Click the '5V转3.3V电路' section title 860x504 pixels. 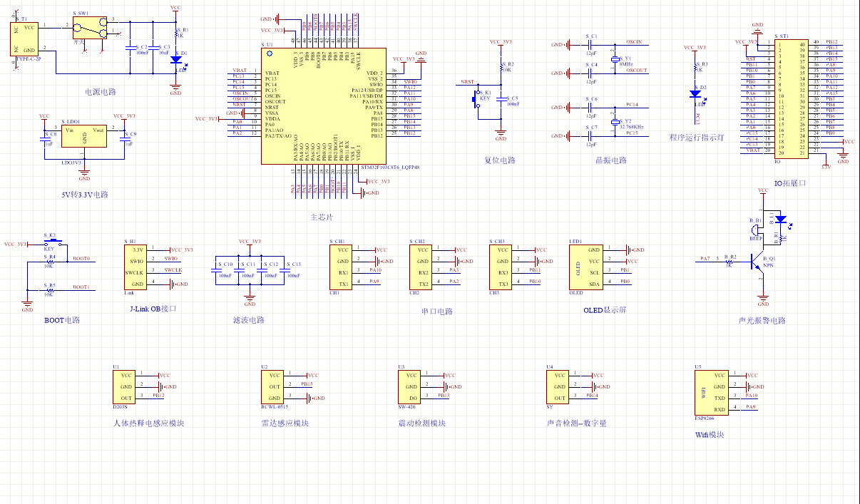85,195
